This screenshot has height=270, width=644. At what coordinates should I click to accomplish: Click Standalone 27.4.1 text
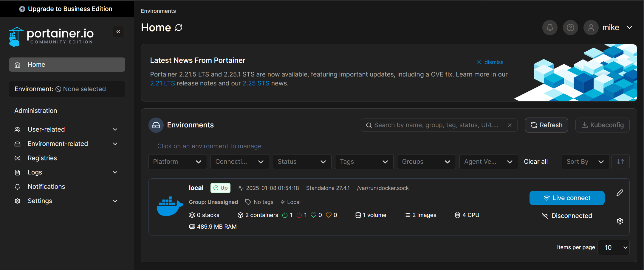click(x=328, y=188)
